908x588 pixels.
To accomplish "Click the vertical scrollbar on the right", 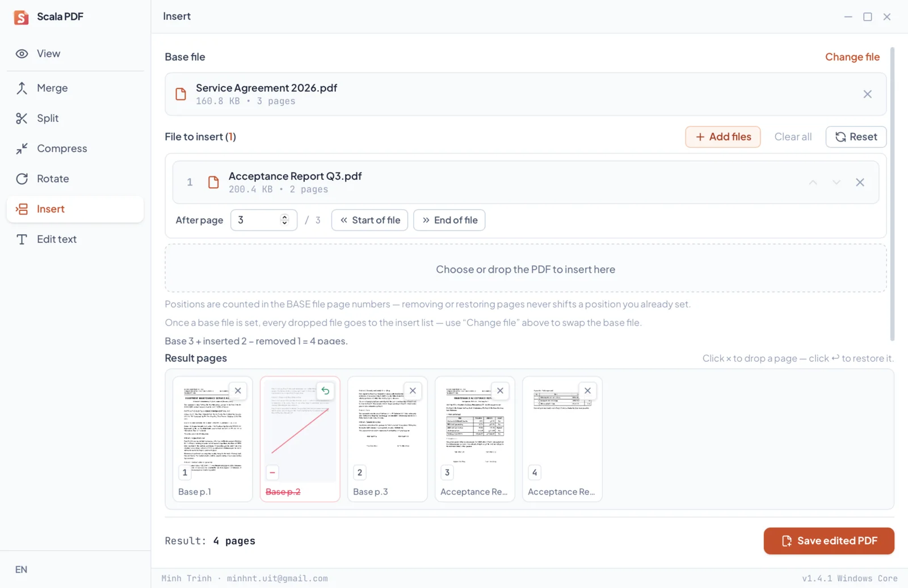I will click(x=892, y=194).
